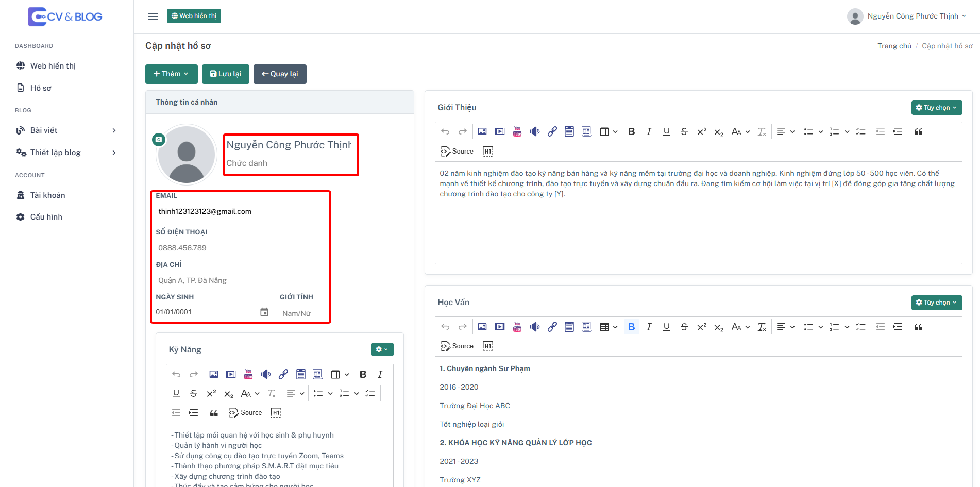Click the hamburger menu toggle icon
The width and height of the screenshot is (980, 487).
pos(153,16)
